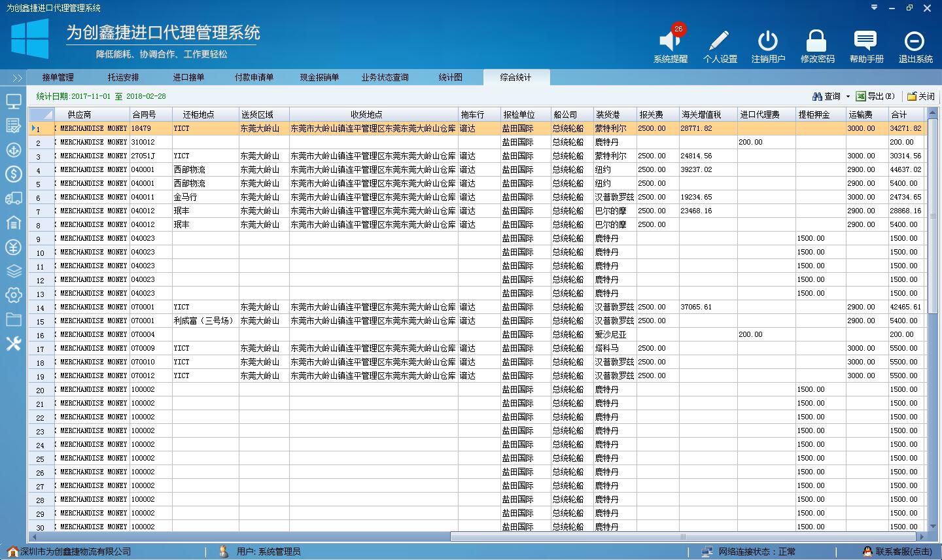Select the dollar sign sidebar icon
The height and width of the screenshot is (560, 942).
point(14,174)
